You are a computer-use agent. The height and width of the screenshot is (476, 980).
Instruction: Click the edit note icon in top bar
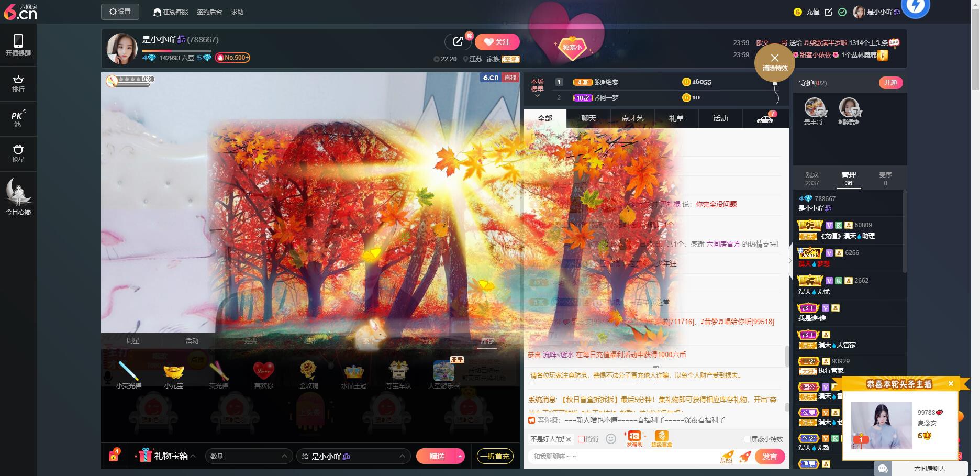tap(828, 12)
